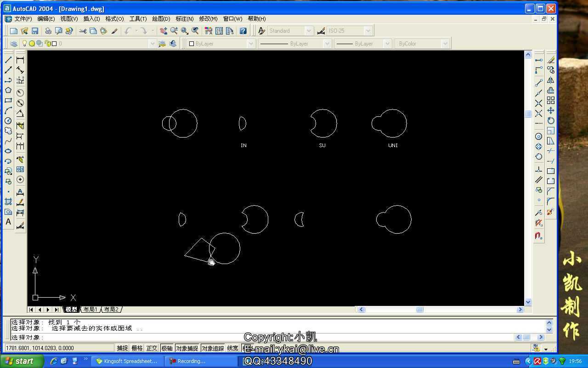Choose the Snap to Endpoint icon
588x368 pixels.
[x=539, y=83]
